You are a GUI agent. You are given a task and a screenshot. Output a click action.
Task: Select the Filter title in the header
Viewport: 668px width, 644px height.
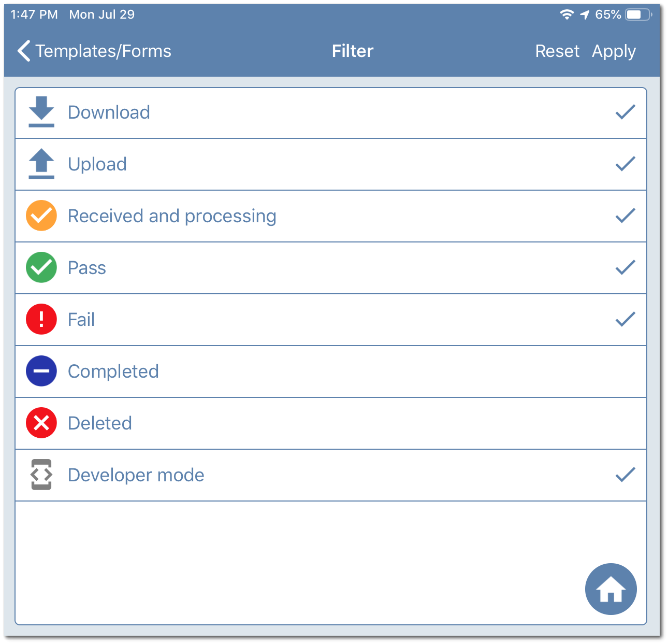[352, 51]
